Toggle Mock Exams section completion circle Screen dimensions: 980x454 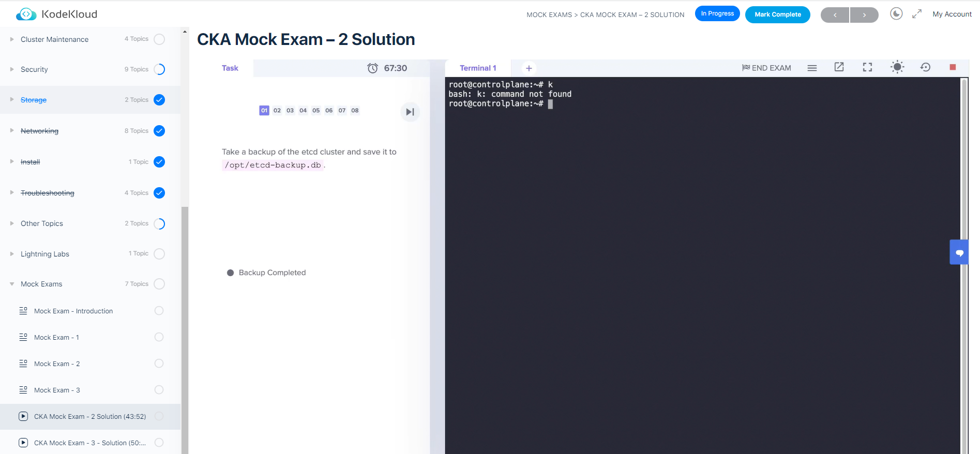[x=159, y=284]
